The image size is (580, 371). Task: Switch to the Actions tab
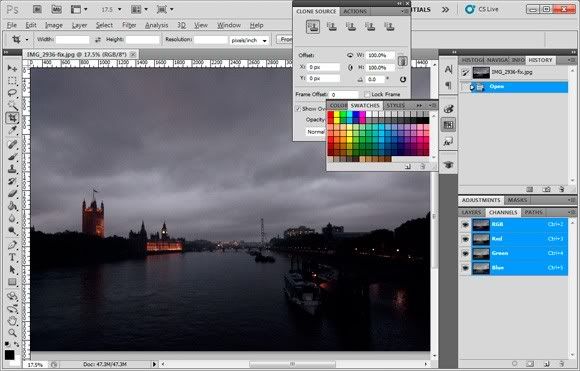point(355,11)
